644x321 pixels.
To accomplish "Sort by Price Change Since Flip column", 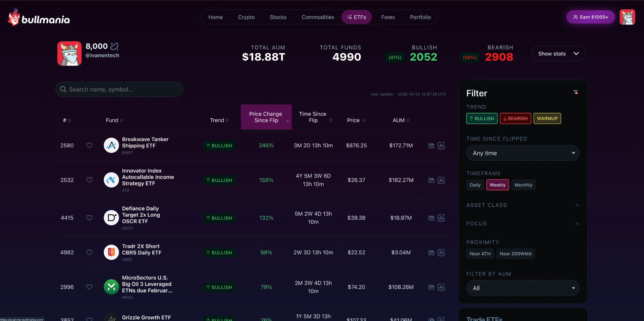I will (x=266, y=117).
